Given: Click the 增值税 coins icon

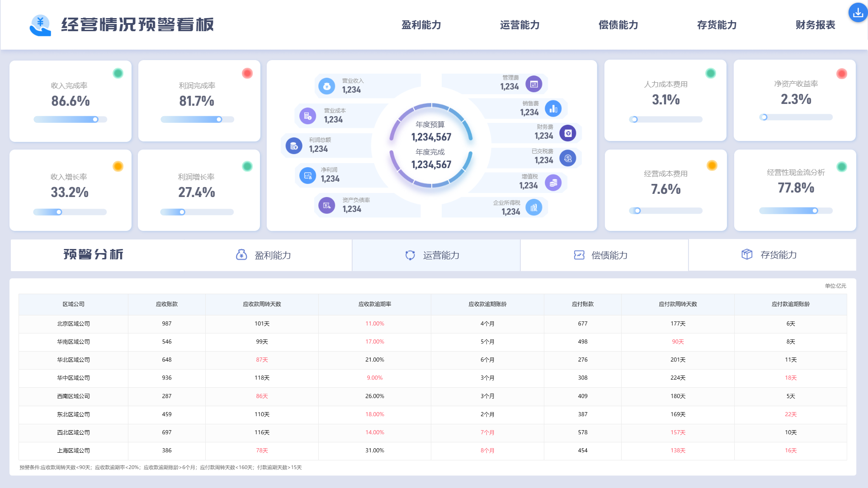Looking at the screenshot, I should (553, 183).
